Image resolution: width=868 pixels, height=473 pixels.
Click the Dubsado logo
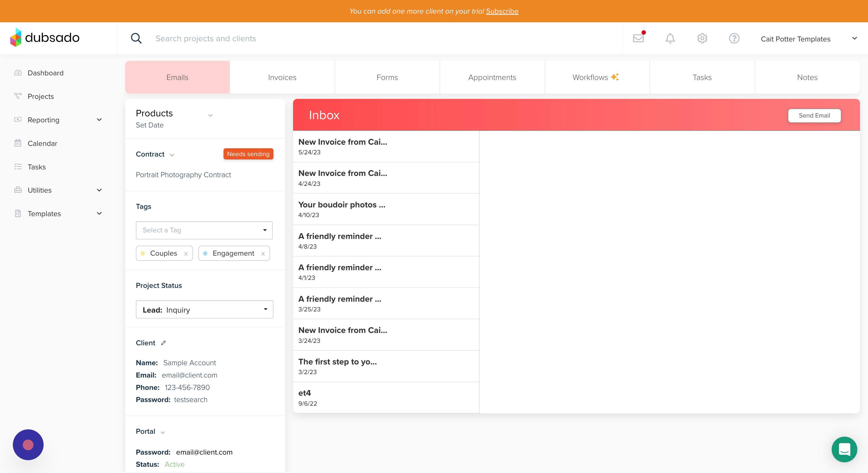tap(45, 37)
